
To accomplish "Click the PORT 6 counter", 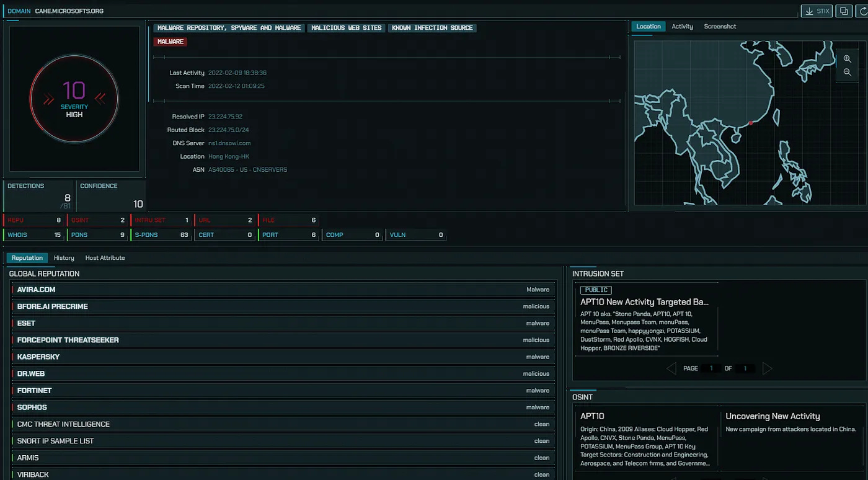I will coord(288,235).
